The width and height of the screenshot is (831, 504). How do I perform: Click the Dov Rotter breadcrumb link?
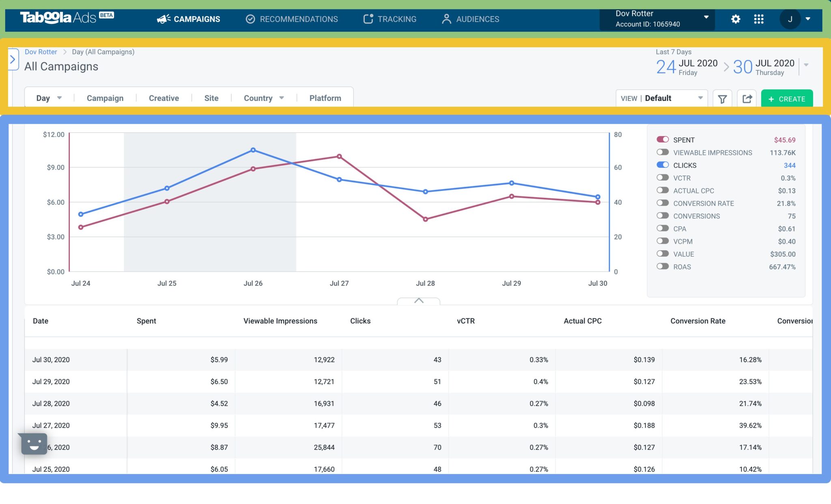41,52
